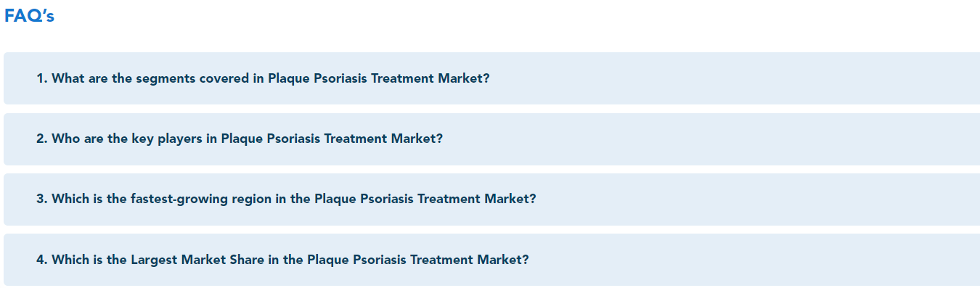The width and height of the screenshot is (980, 288).
Task: Expand the key players FAQ question
Action: coord(491,139)
